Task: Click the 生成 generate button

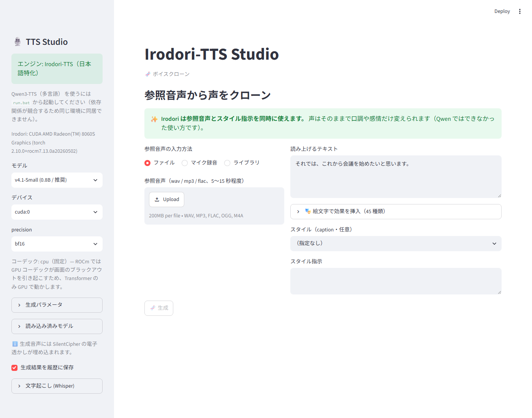Action: [x=159, y=308]
